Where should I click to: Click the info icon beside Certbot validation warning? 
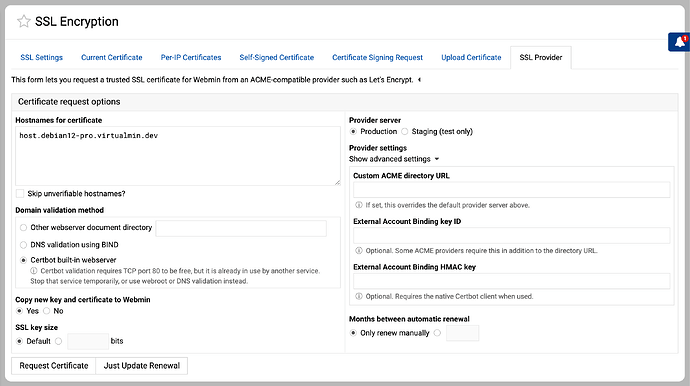click(34, 271)
